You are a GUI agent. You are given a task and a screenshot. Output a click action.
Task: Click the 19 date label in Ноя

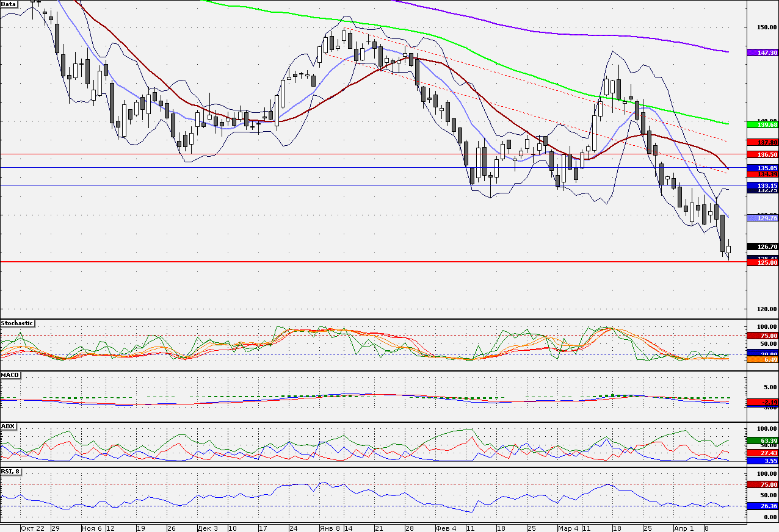tap(140, 528)
